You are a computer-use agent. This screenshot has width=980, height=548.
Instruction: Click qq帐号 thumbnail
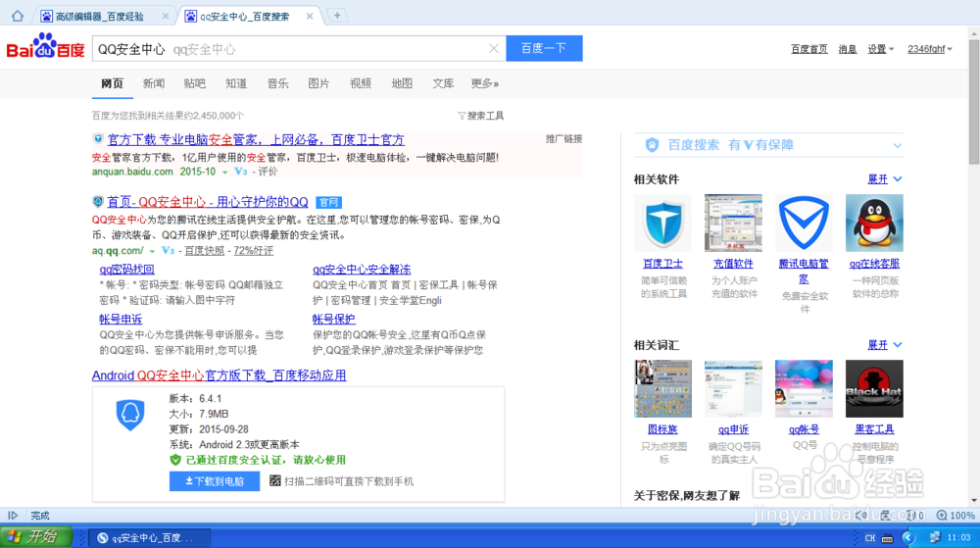(x=804, y=388)
